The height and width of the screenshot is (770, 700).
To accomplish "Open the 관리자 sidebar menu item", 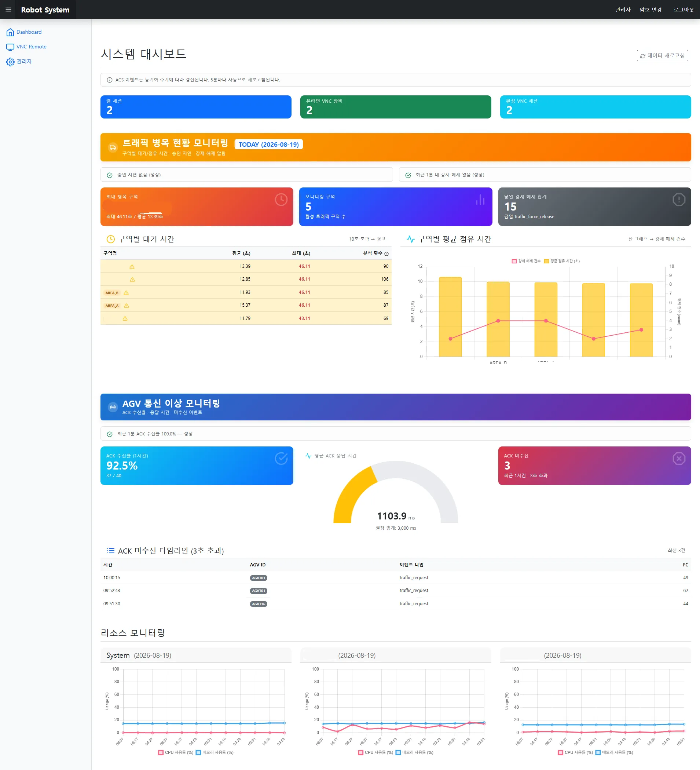I will pyautogui.click(x=19, y=62).
